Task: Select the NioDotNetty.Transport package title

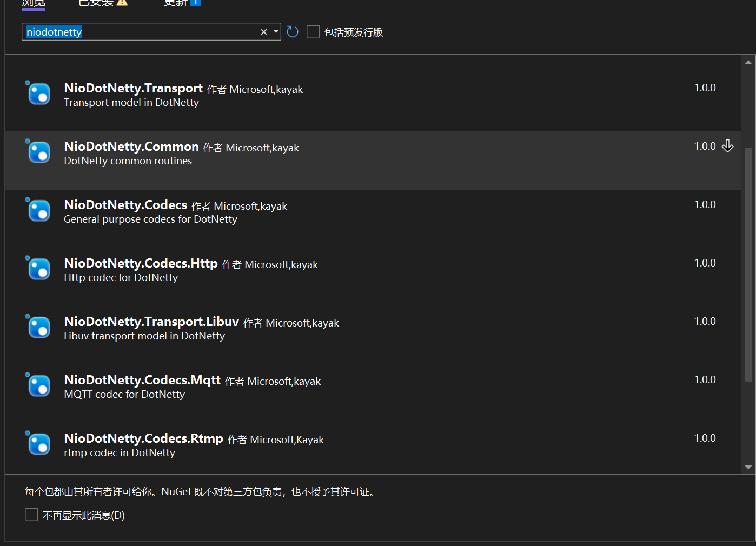Action: [x=133, y=88]
